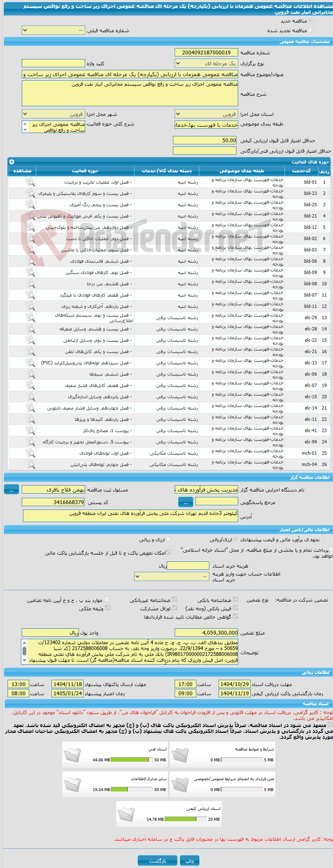Open the magnifier icon for row bld-21

[30, 216]
